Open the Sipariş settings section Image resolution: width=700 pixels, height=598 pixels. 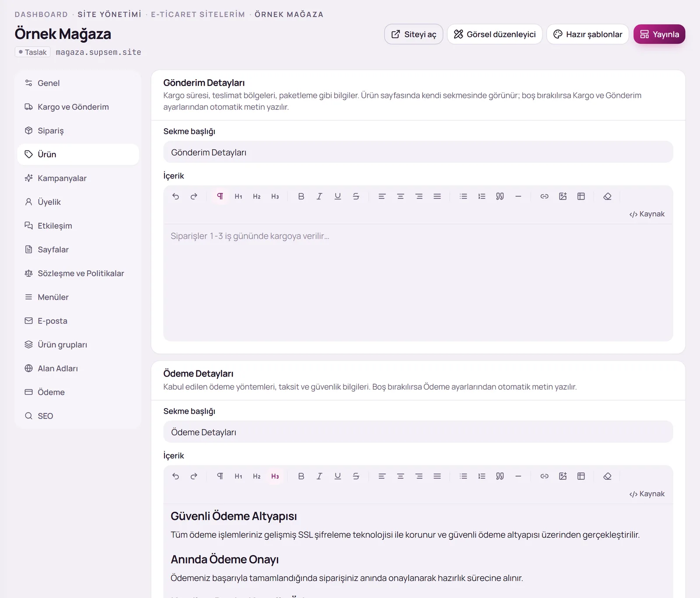pyautogui.click(x=78, y=131)
